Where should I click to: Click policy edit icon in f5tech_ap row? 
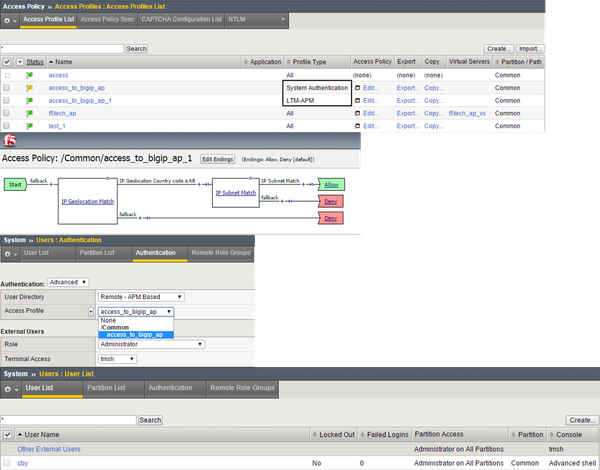357,113
